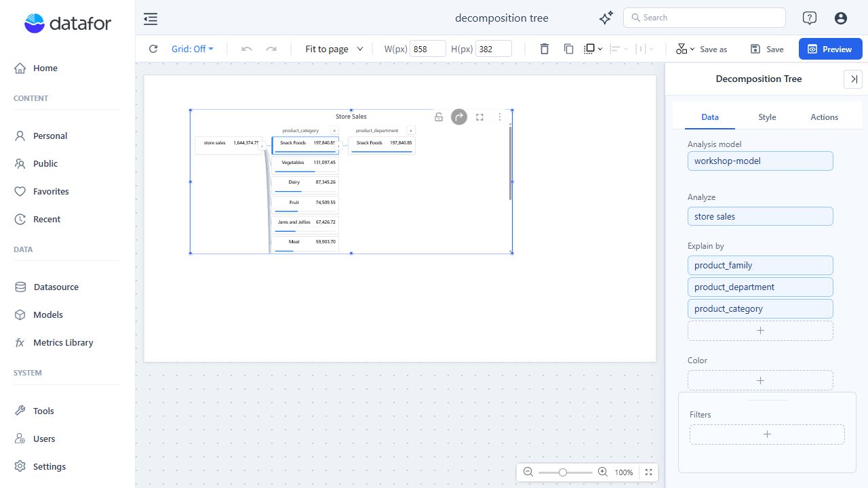868x488 pixels.
Task: Click the product_department Explain by field
Action: [760, 287]
